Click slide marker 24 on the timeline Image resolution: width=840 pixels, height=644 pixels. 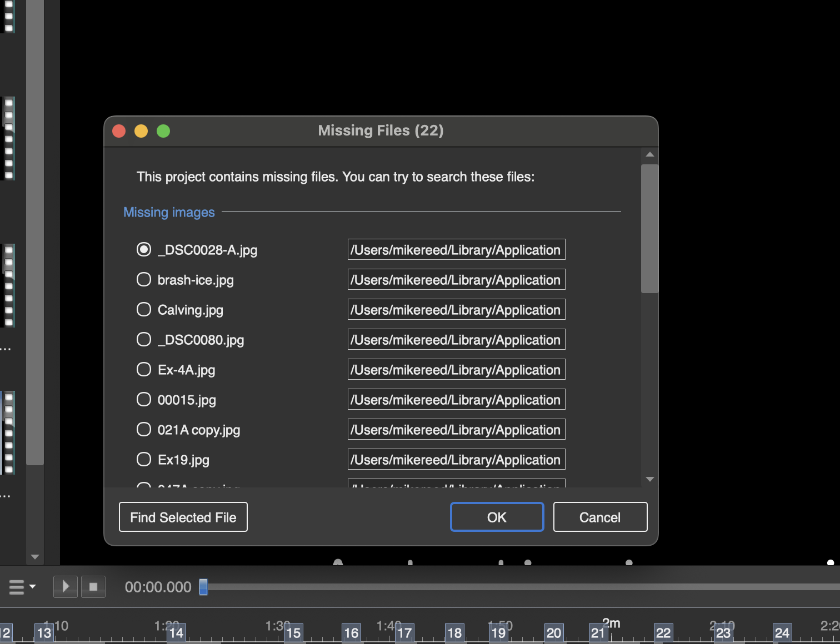[x=782, y=633]
